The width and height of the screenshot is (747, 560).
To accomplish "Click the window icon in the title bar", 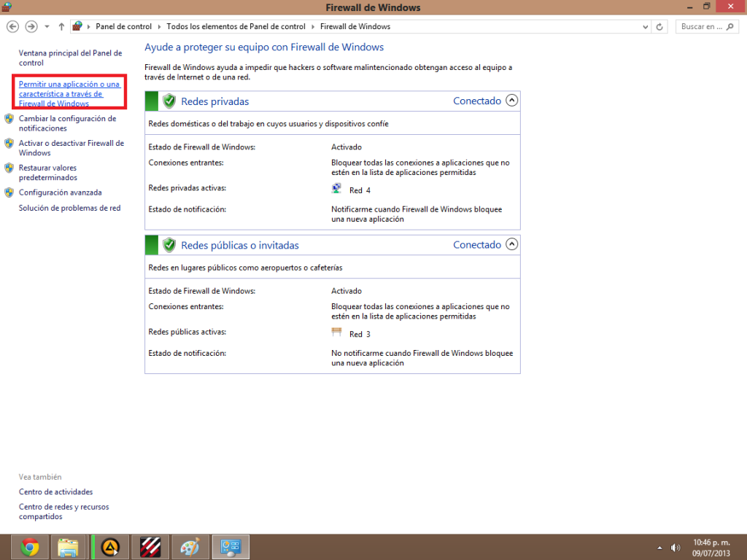I will [x=6, y=7].
